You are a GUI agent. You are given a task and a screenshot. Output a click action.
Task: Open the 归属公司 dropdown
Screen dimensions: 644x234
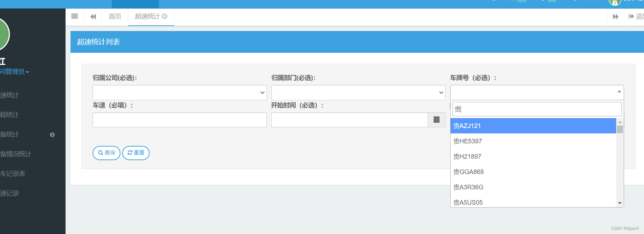(x=180, y=92)
